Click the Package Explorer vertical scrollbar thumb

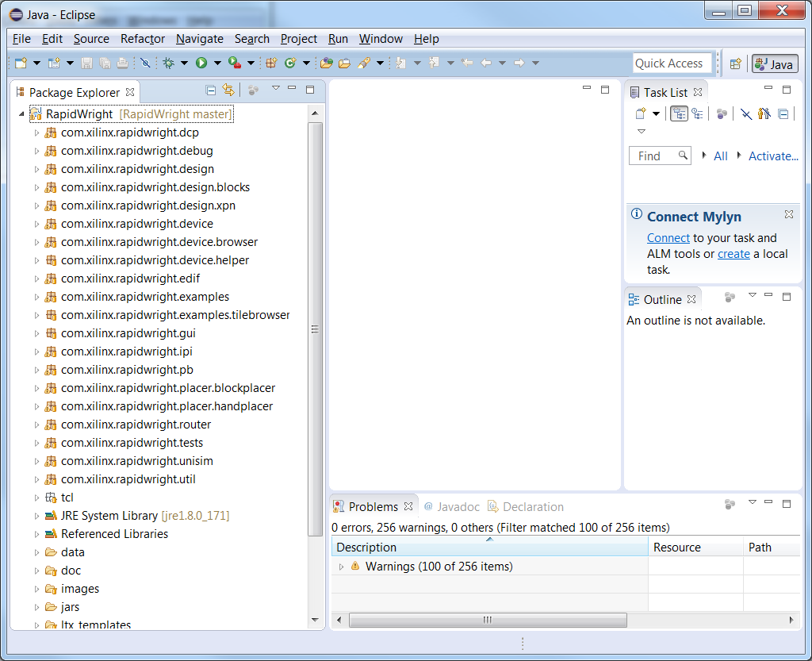point(315,329)
